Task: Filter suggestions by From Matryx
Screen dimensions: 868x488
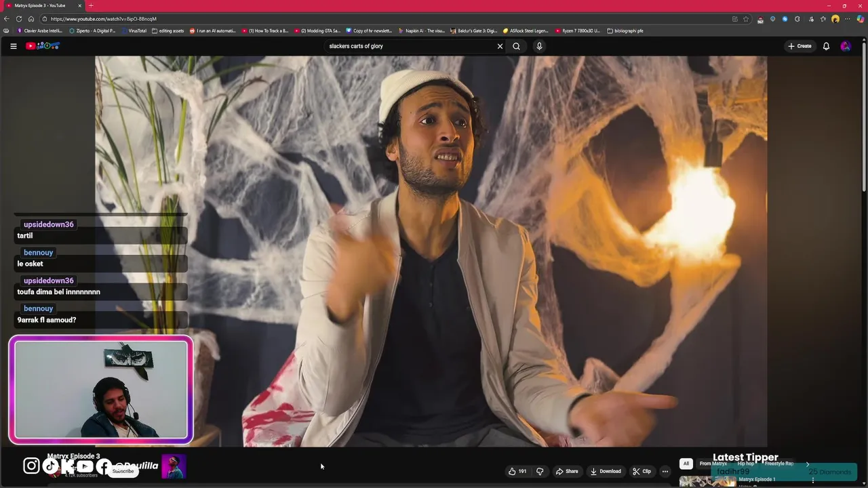Action: [713, 464]
